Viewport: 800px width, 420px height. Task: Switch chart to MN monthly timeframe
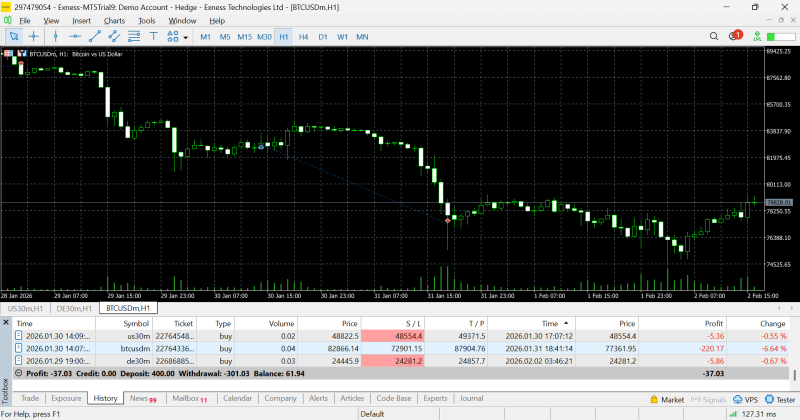[x=362, y=37]
